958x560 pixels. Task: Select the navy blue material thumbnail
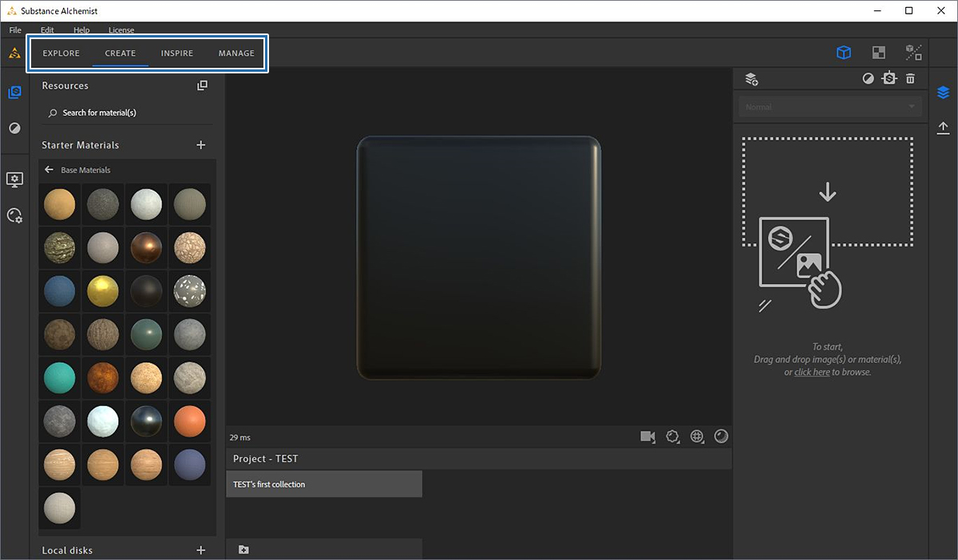click(x=189, y=464)
